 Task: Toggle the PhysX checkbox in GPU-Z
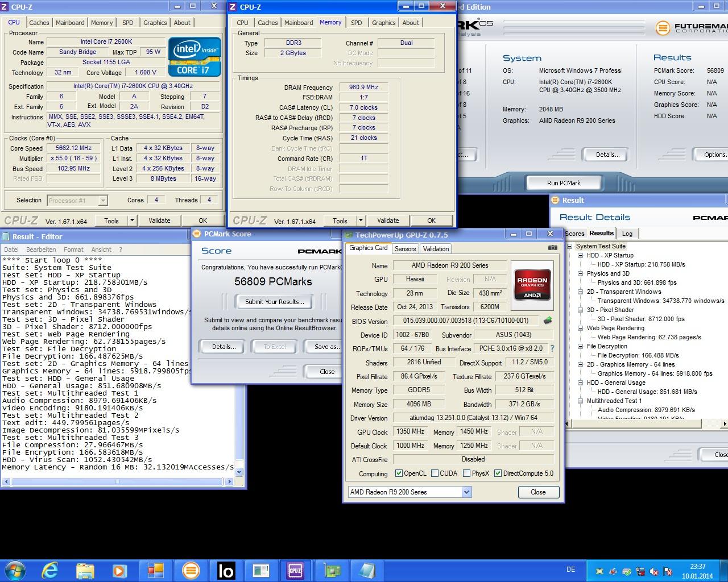pyautogui.click(x=466, y=473)
